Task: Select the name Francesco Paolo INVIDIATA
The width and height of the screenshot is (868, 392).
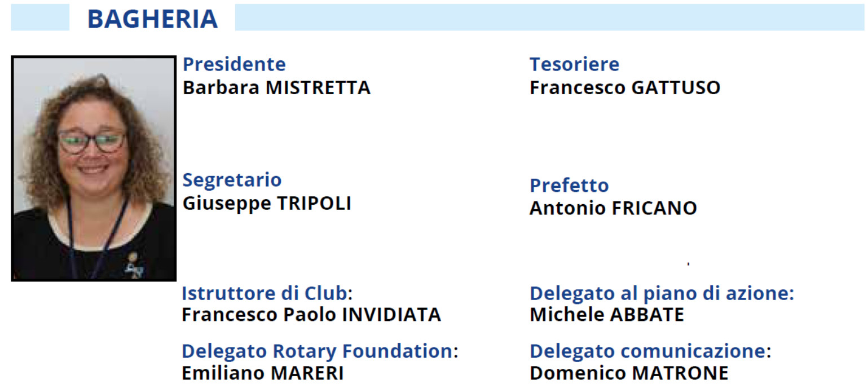Action: tap(311, 315)
